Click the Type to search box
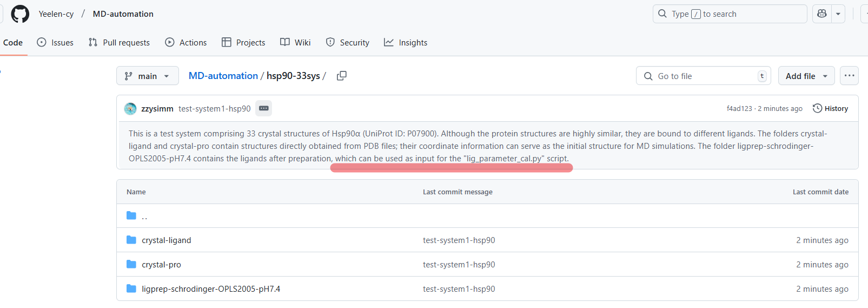 tap(730, 14)
